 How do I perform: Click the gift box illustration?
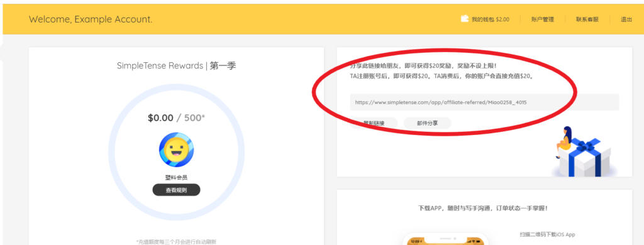[585, 152]
